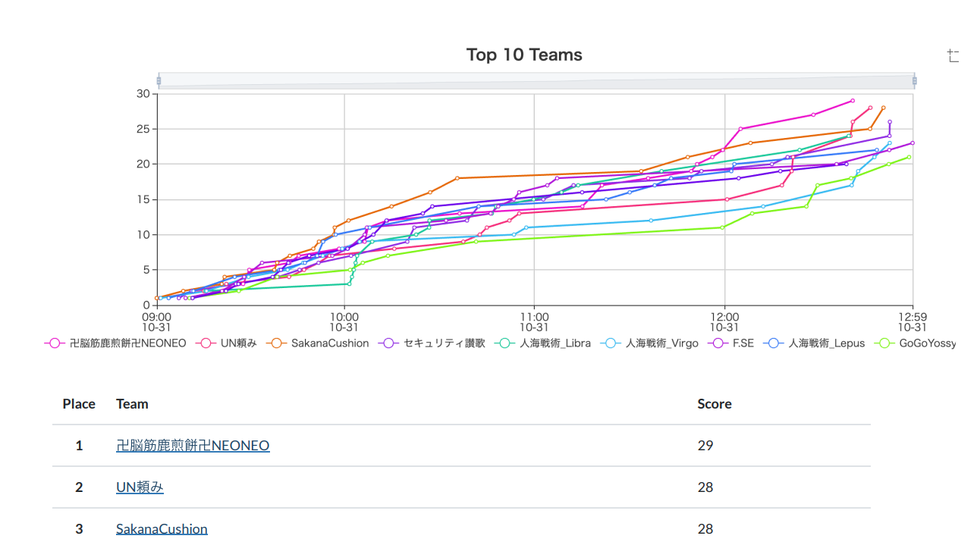Open the 卍脳筋鹿煎餅卍NEONEO team page link

pyautogui.click(x=193, y=445)
